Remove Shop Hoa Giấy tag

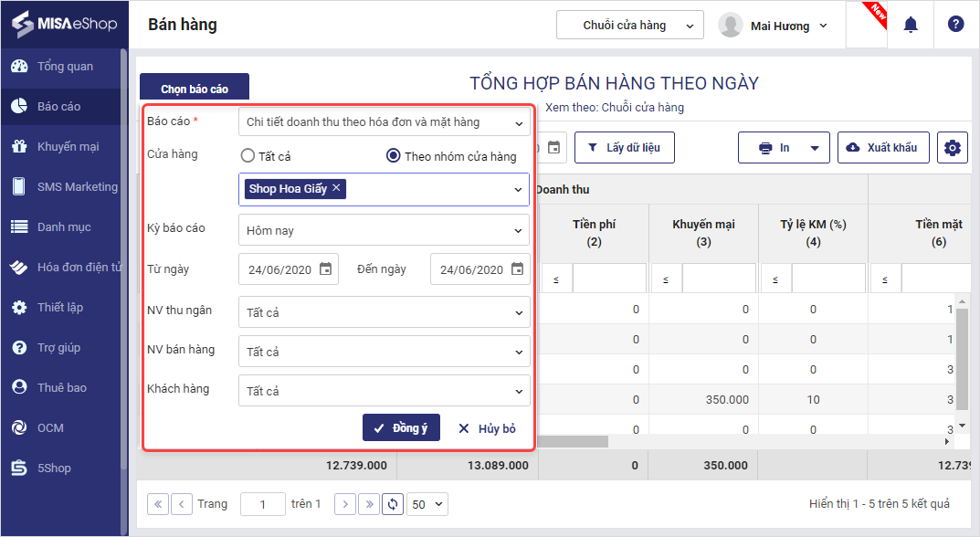coord(336,187)
